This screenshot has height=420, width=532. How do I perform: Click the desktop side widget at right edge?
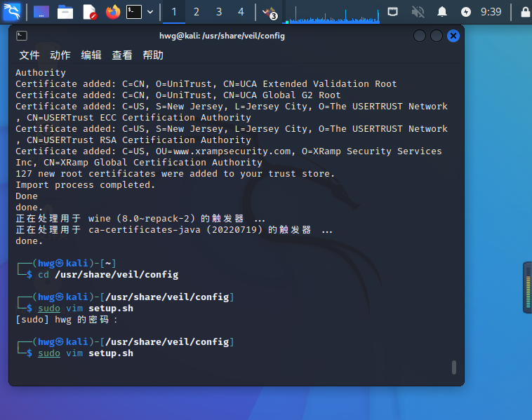[x=527, y=287]
